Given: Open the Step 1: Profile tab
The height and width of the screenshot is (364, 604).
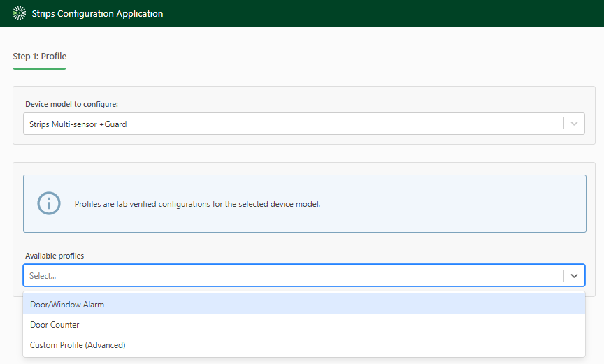Looking at the screenshot, I should click(x=40, y=57).
